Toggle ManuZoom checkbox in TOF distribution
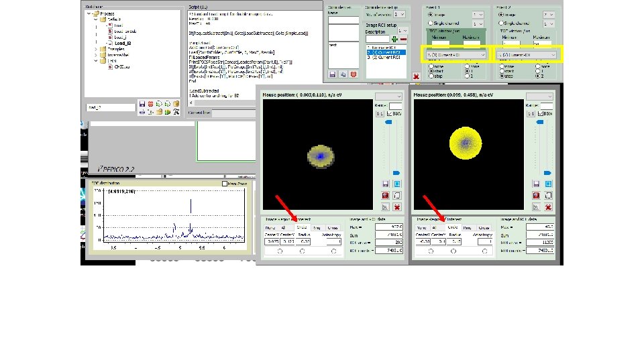This screenshot has width=644, height=362. tap(225, 184)
